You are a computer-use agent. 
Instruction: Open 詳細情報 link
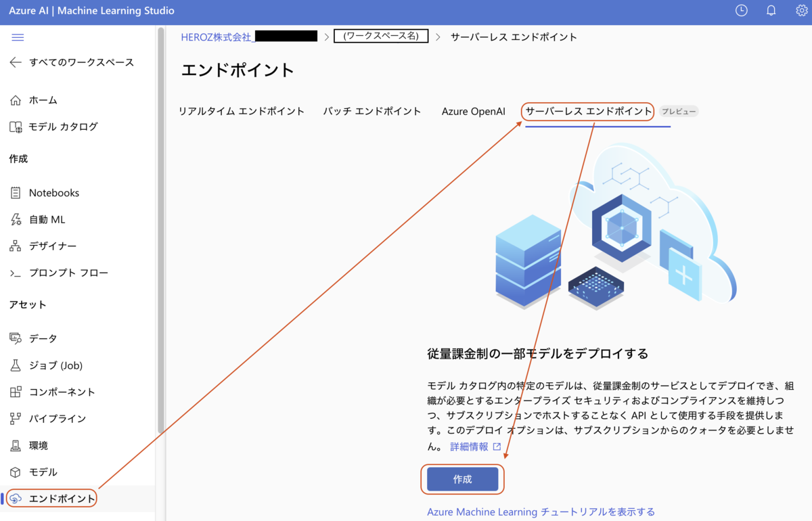(x=469, y=447)
